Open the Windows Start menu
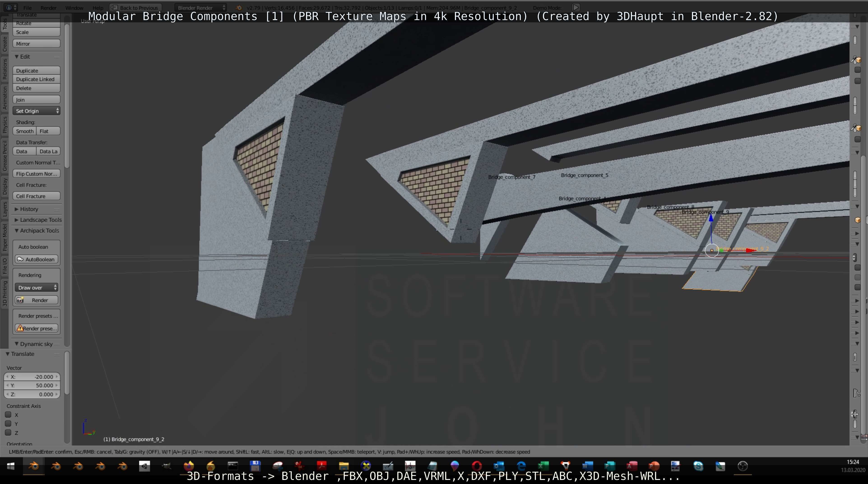Viewport: 868px width, 484px height. click(11, 466)
